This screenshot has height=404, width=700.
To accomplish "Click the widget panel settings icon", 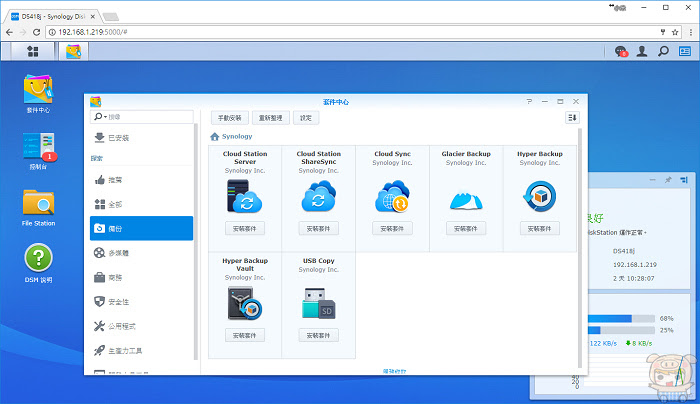I will pyautogui.click(x=683, y=180).
